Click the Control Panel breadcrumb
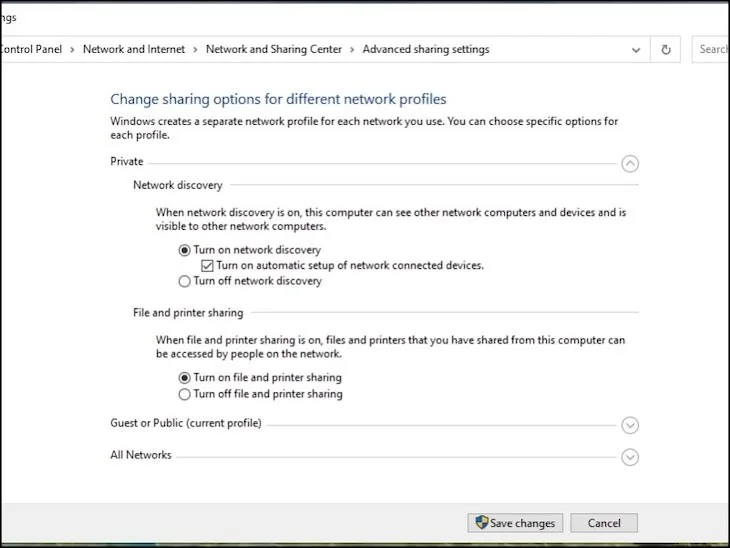730x548 pixels. click(32, 49)
